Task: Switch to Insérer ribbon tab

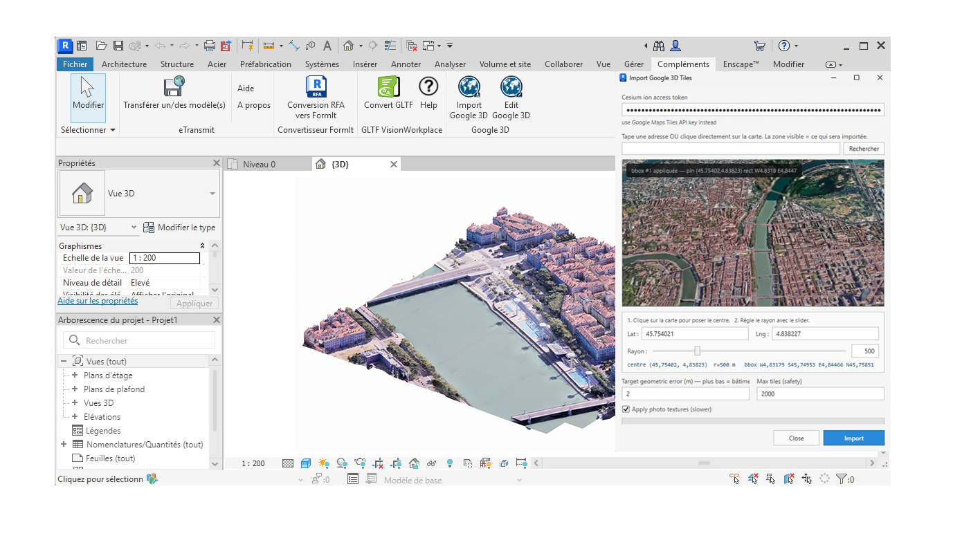Action: click(365, 64)
